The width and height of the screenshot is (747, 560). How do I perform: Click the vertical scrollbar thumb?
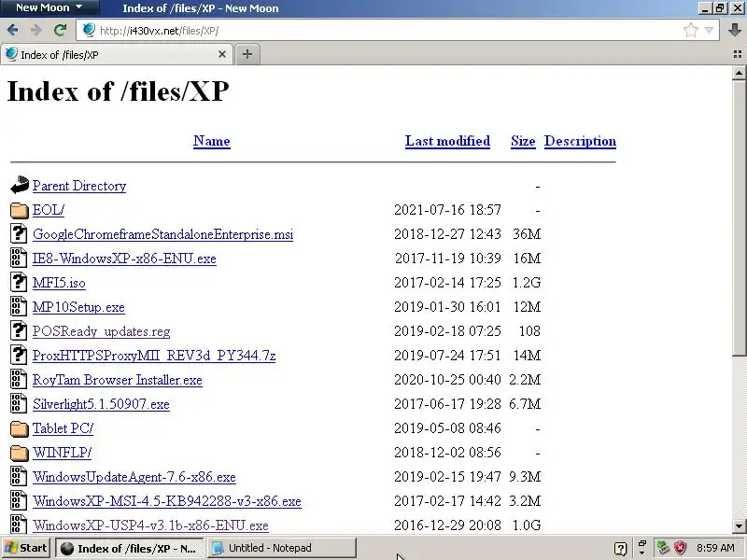(x=739, y=217)
